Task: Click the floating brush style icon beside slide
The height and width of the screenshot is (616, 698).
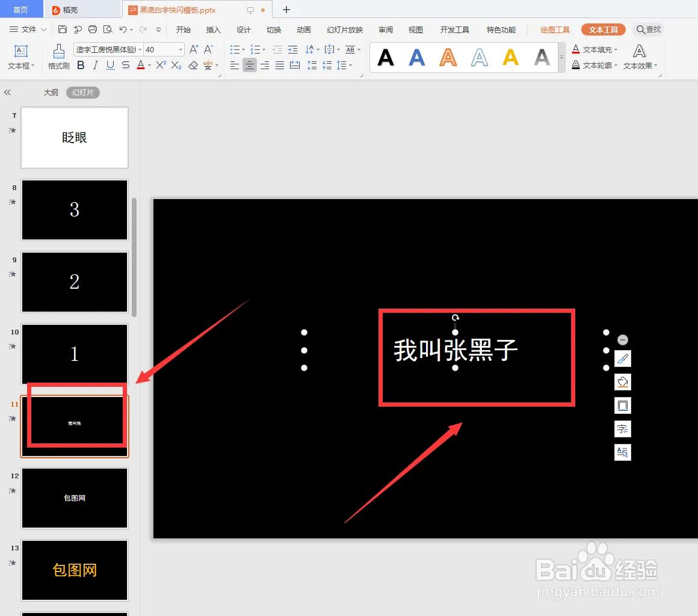Action: tap(622, 359)
